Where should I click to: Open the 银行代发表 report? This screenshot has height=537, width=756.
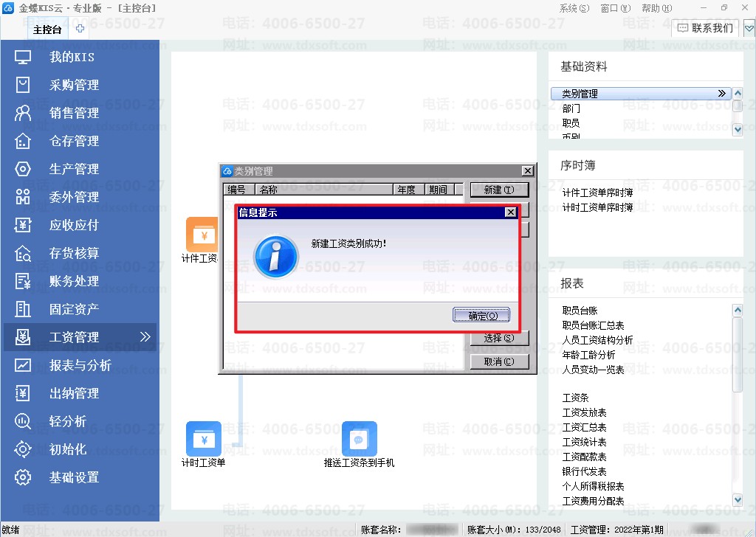[585, 471]
